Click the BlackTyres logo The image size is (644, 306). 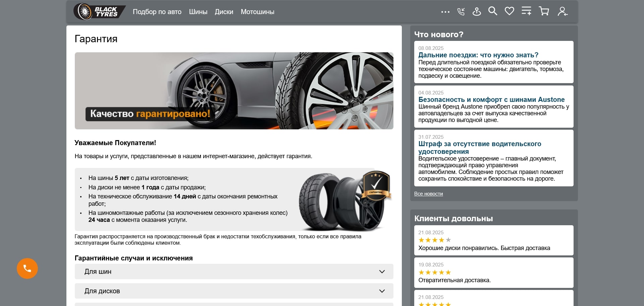pyautogui.click(x=100, y=11)
